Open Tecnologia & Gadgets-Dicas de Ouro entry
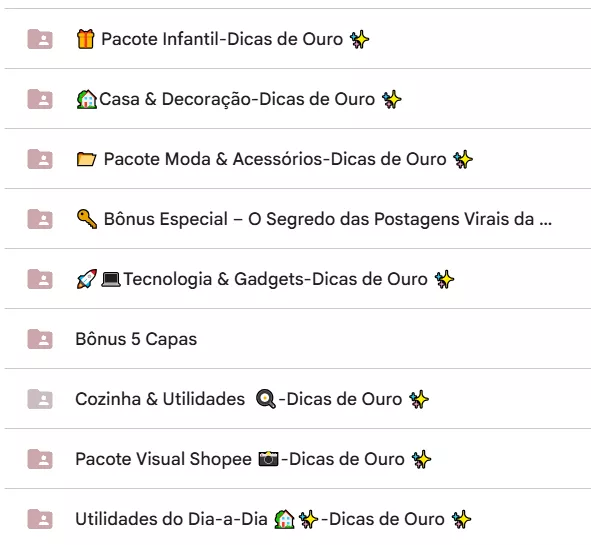 point(265,279)
